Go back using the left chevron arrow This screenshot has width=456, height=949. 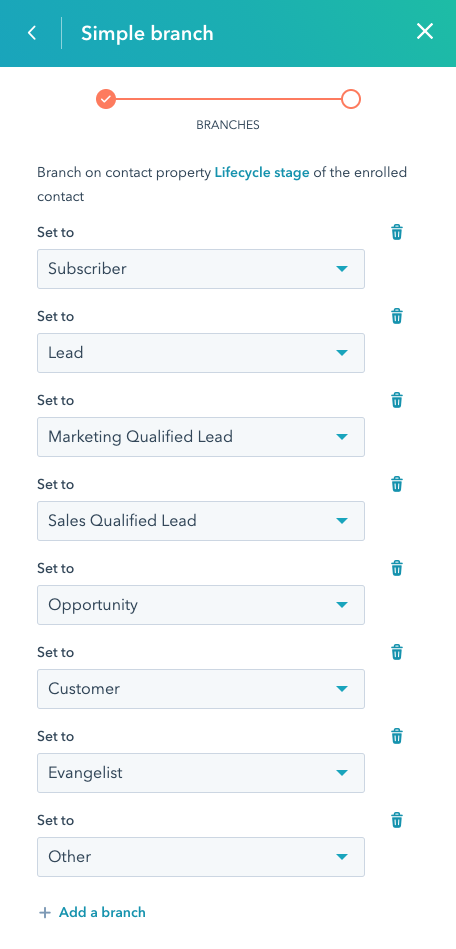(x=32, y=33)
